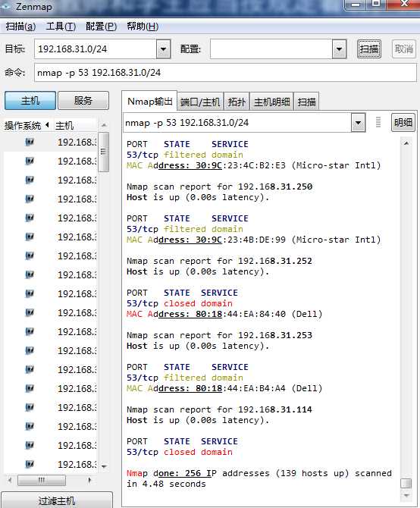Viewport: 420px width, 508px height.
Task: Click the scan output selector combo box
Action: pos(237,123)
